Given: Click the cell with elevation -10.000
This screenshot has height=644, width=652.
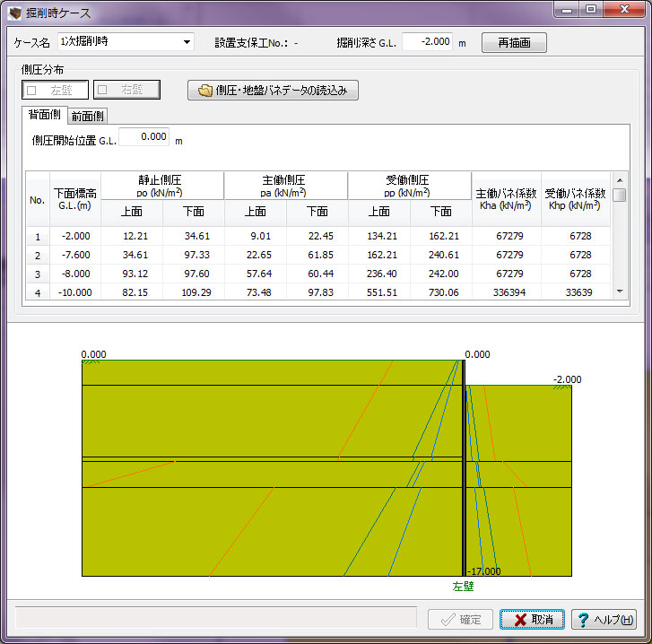Looking at the screenshot, I should [x=75, y=292].
